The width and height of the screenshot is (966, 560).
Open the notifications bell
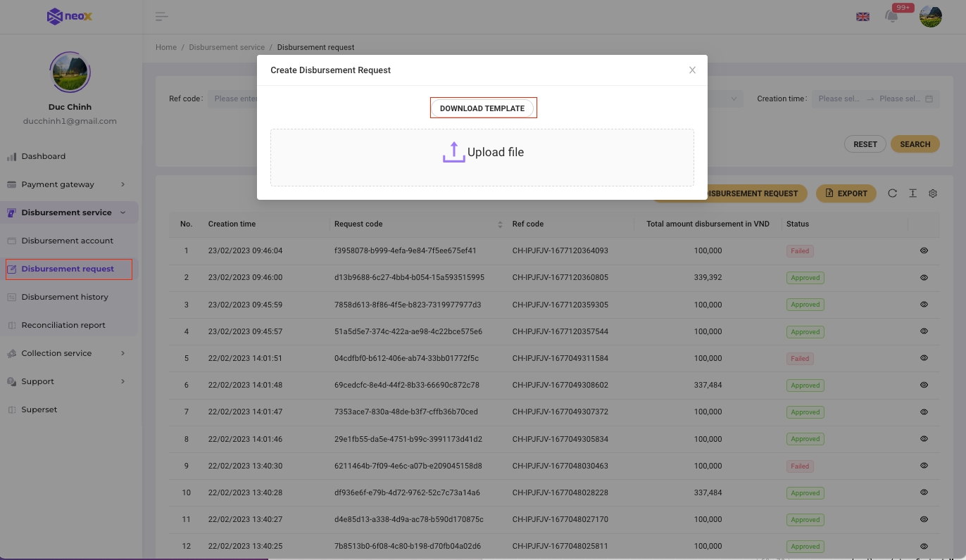point(891,17)
